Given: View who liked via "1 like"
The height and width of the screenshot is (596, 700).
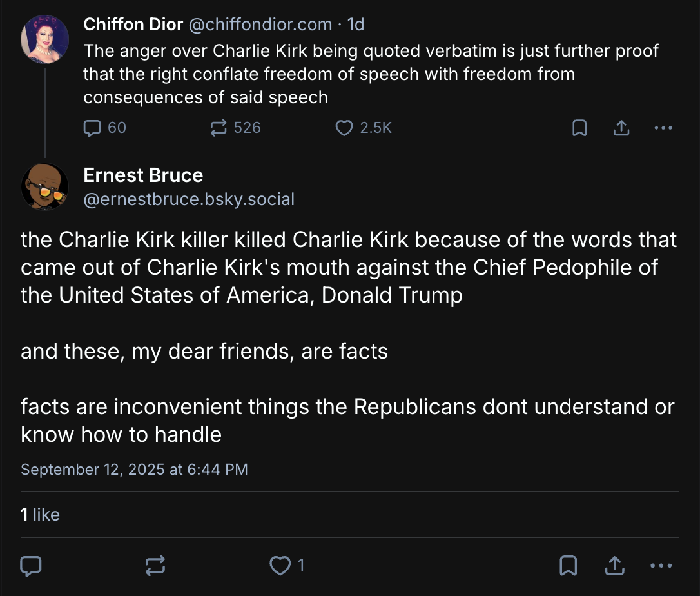Looking at the screenshot, I should [40, 514].
